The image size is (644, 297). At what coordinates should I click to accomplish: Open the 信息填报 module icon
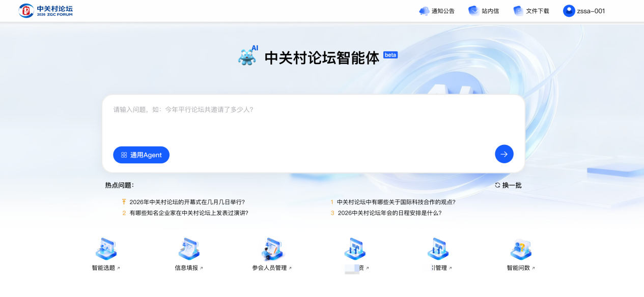click(x=189, y=249)
